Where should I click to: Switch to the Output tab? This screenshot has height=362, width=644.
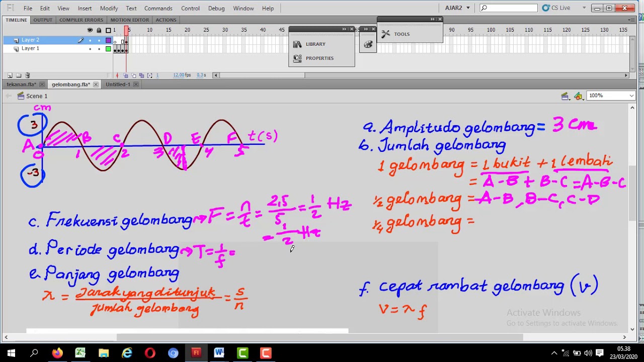(x=43, y=20)
